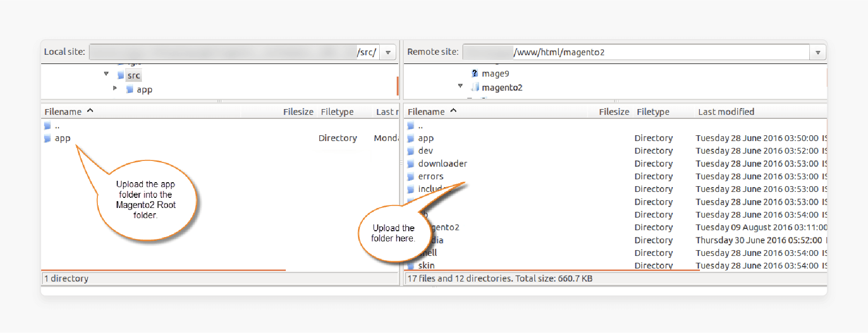This screenshot has height=333, width=868.
Task: Select downloader folder name in remote list
Action: coord(443,164)
